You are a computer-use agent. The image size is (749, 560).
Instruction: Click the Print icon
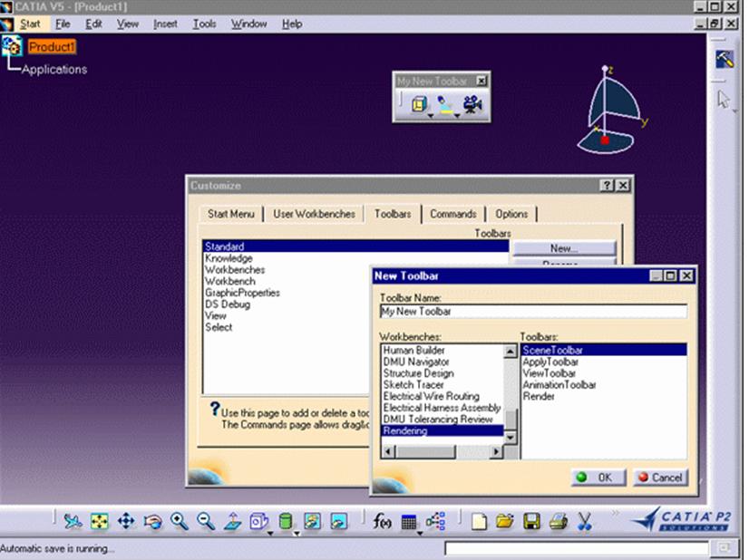coord(558,521)
